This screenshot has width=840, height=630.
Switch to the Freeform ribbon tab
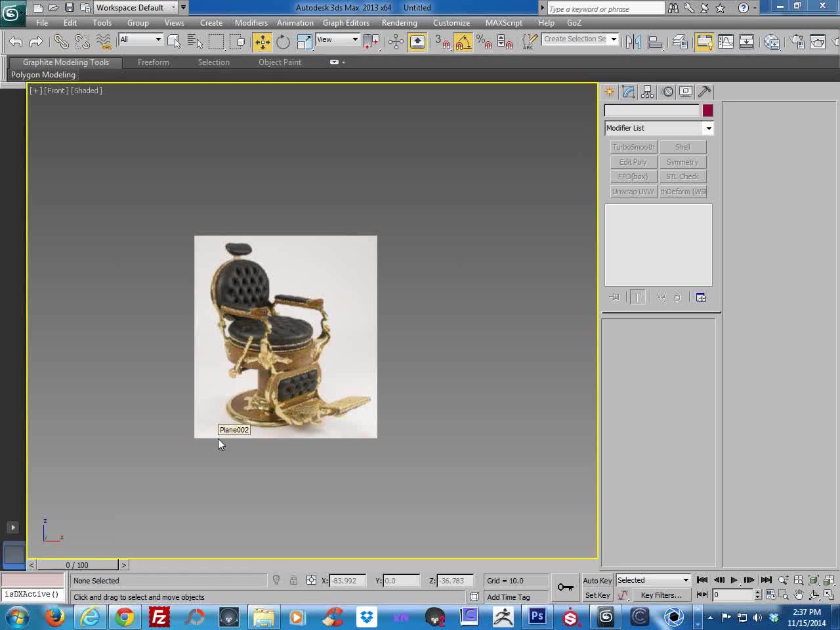click(154, 62)
